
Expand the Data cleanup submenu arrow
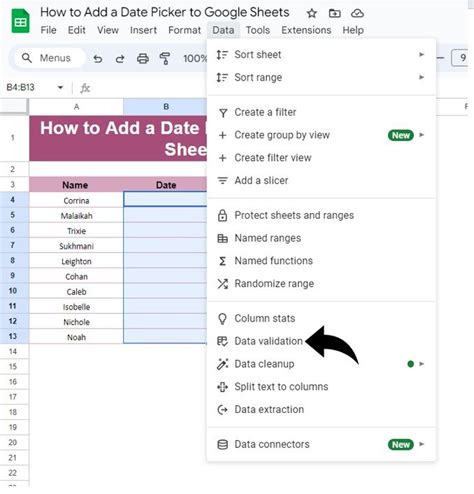[x=422, y=364]
